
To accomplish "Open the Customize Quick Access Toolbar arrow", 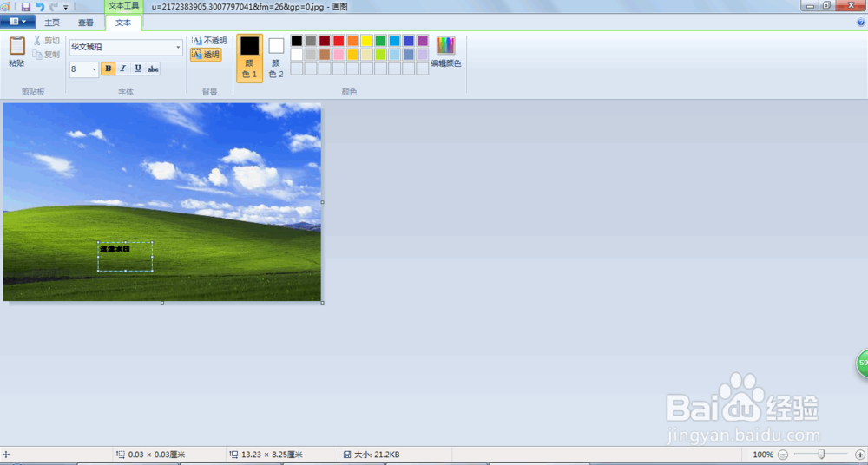I will [x=66, y=7].
